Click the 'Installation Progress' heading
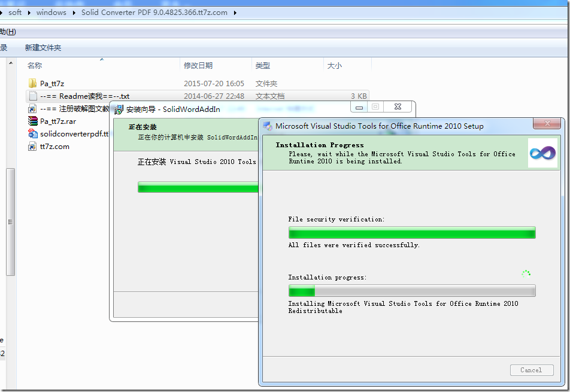 click(x=320, y=145)
